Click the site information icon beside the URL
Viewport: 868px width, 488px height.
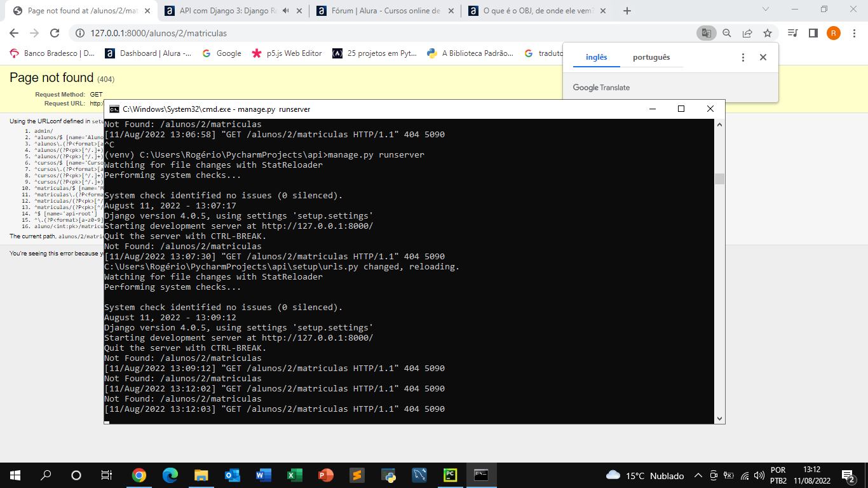pos(80,33)
